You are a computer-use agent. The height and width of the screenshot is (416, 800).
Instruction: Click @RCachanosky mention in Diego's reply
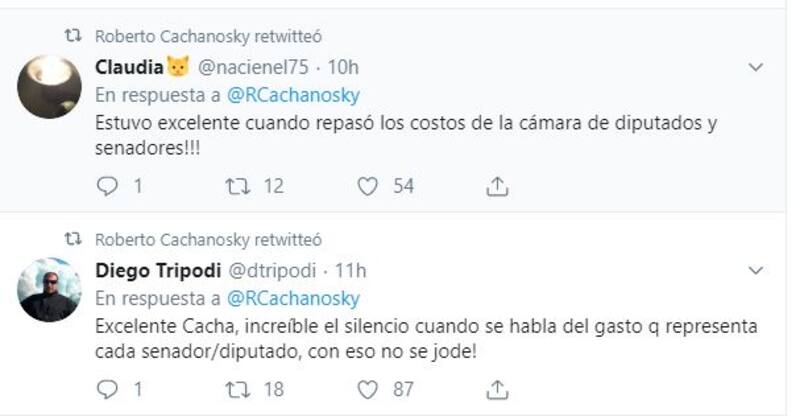293,298
